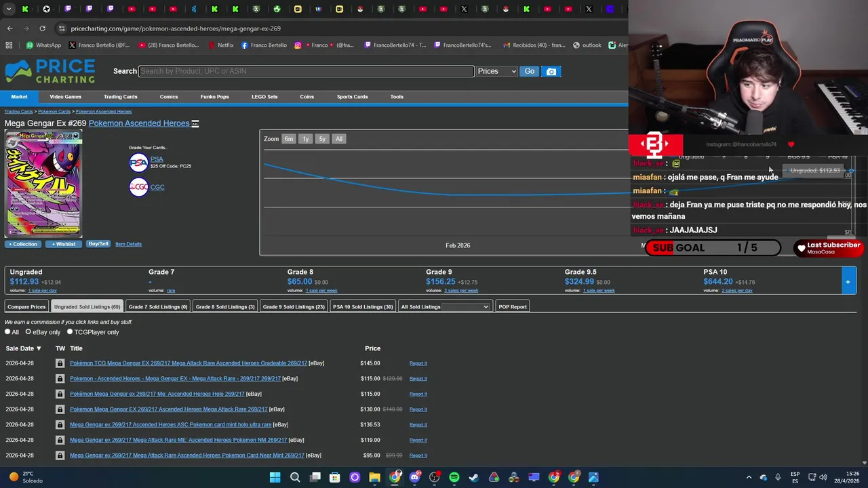The width and height of the screenshot is (868, 488).
Task: Switch to Grade 9 Sold Listings (23) tab
Action: click(x=294, y=307)
